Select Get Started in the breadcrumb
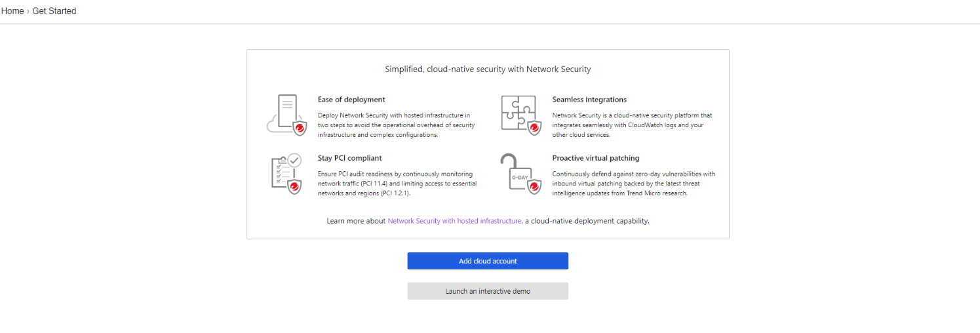The height and width of the screenshot is (333, 980). [x=54, y=11]
